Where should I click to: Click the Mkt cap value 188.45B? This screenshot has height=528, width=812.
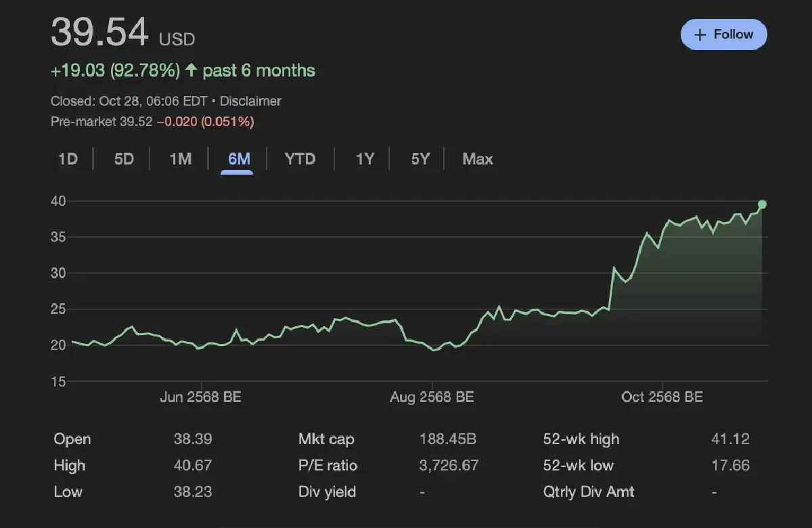click(447, 439)
